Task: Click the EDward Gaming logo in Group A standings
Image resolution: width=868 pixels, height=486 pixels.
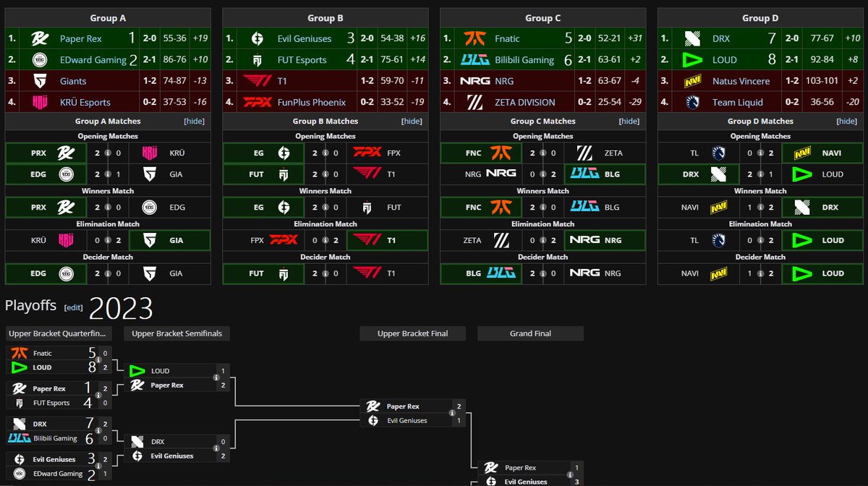Action: [x=40, y=60]
